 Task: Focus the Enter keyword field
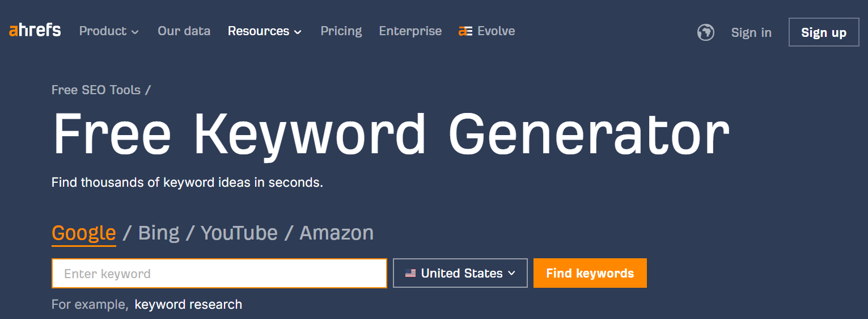coord(219,274)
